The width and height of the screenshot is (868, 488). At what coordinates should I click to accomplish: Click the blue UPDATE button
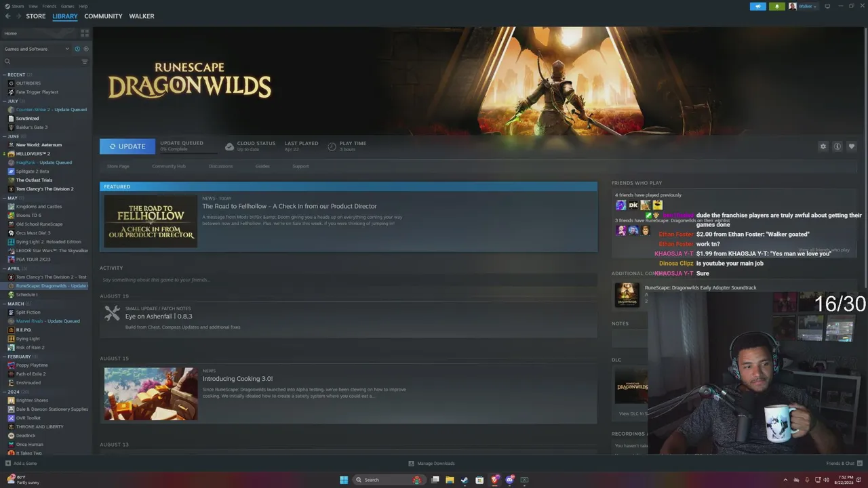(x=127, y=146)
